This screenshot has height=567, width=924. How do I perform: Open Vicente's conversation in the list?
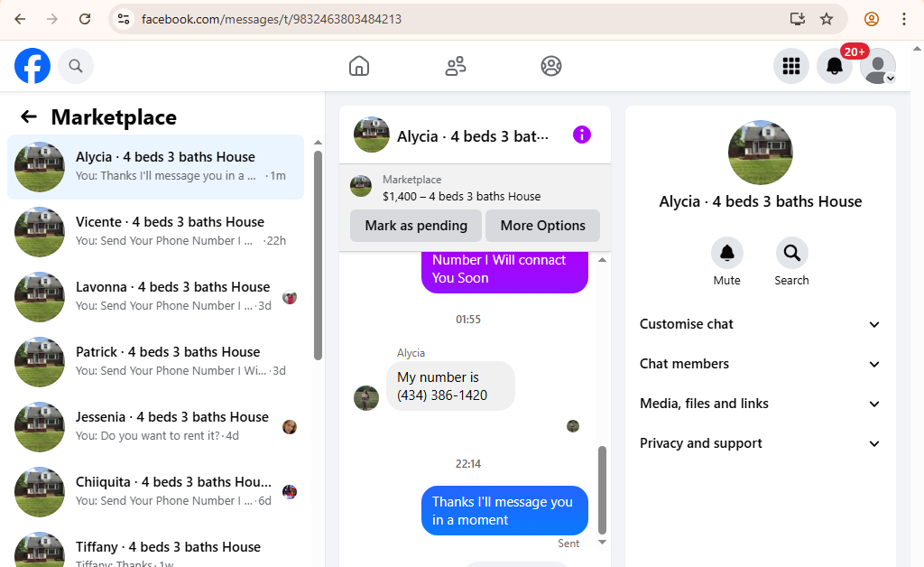click(155, 232)
